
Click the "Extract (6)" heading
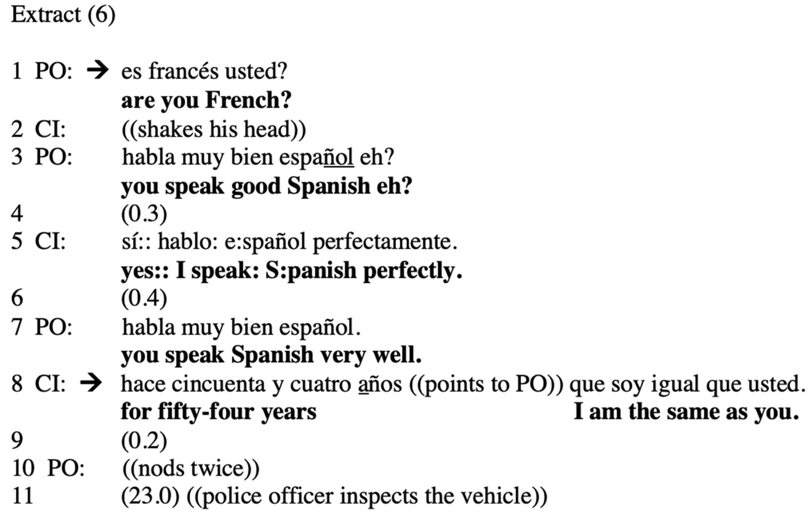pos(63,15)
